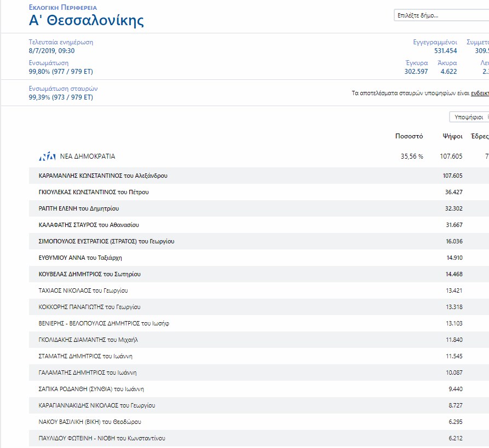Click the 'Ενσωμάτωση σταυρών' statistic label

point(63,89)
